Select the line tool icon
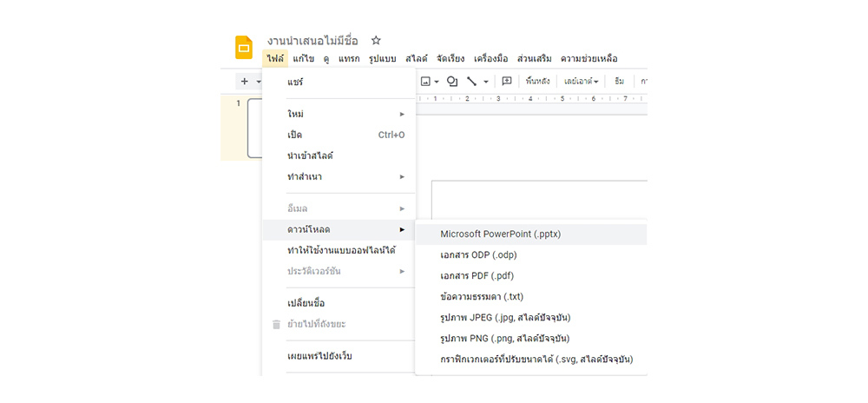Viewport: 868px width, 403px height. 471,82
